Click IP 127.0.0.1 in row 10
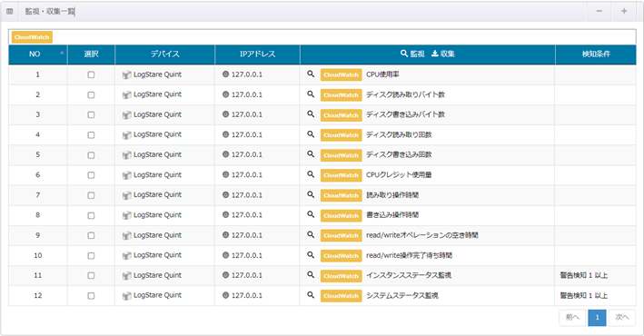 (x=247, y=255)
